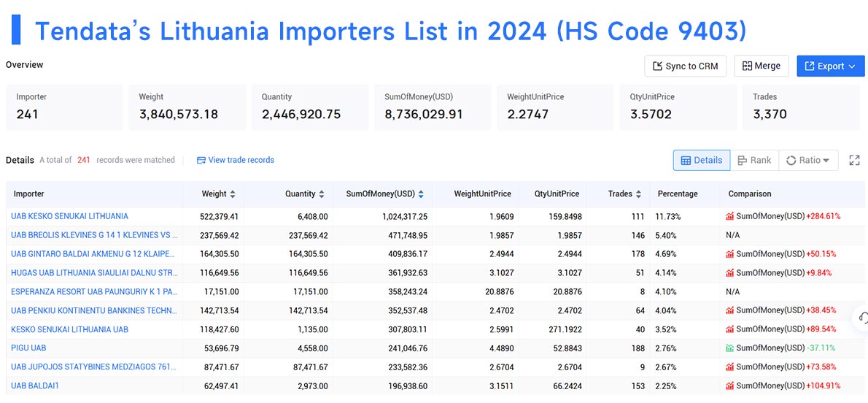The height and width of the screenshot is (403, 868).
Task: Open the Ratio dropdown
Action: pyautogui.click(x=808, y=160)
